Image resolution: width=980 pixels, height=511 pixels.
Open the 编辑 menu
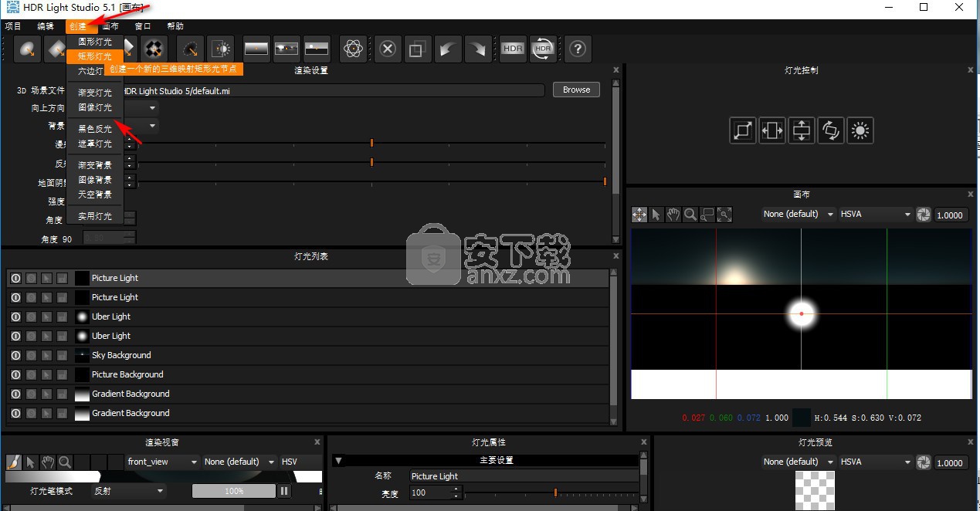click(46, 26)
